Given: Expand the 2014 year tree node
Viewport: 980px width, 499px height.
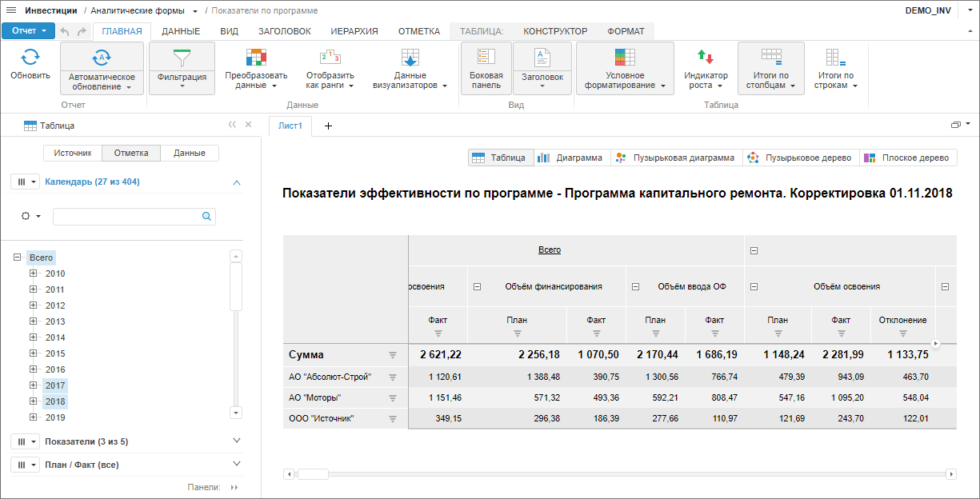Looking at the screenshot, I should [x=34, y=337].
